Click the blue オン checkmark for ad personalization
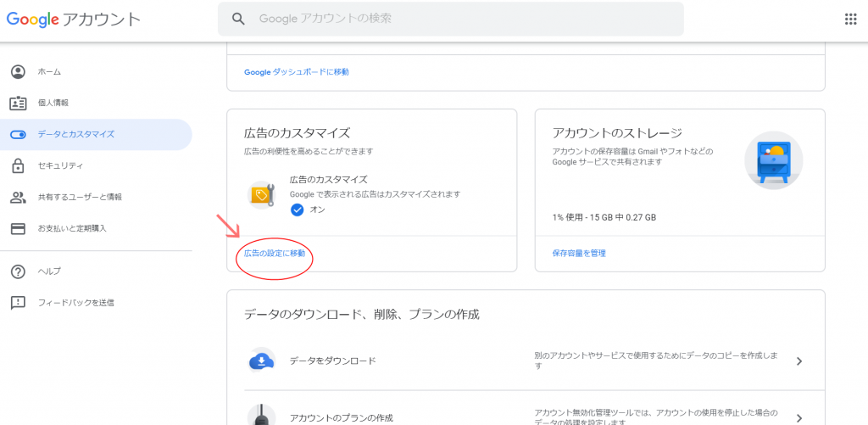Image resolution: width=868 pixels, height=425 pixels. (x=298, y=210)
